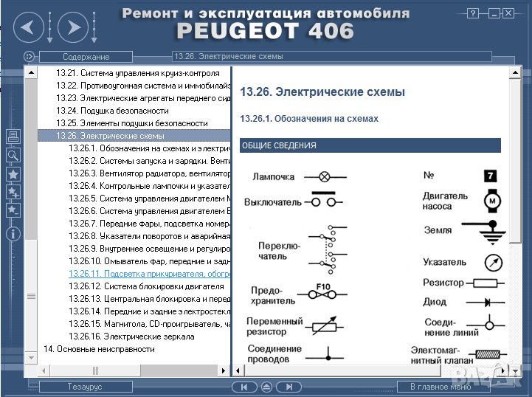Select 14. Основные неисправности chapter
Viewport: 532px width, 397px height.
99,348
